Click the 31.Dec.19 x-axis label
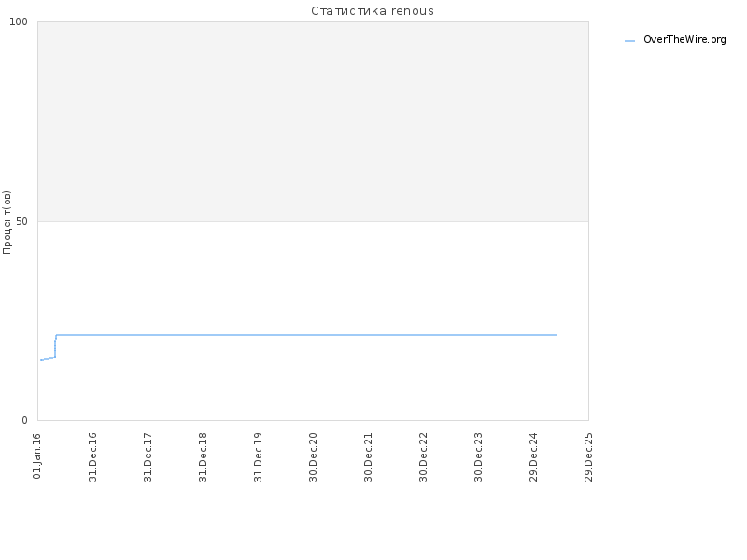 [x=258, y=457]
